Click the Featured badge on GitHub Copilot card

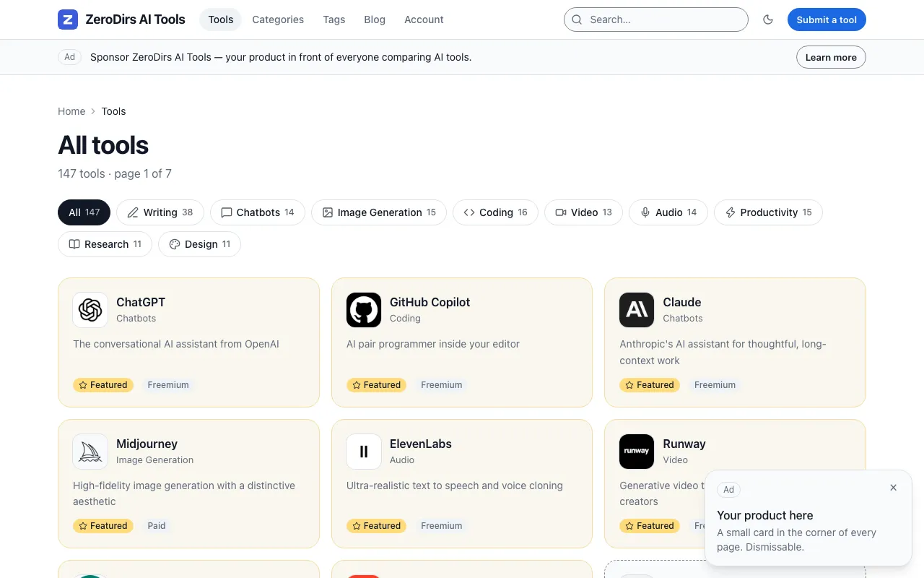point(376,385)
